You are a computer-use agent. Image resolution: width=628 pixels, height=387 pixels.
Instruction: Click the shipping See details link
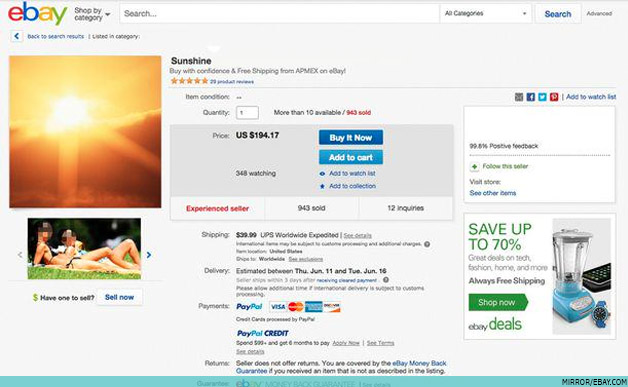pyautogui.click(x=358, y=236)
